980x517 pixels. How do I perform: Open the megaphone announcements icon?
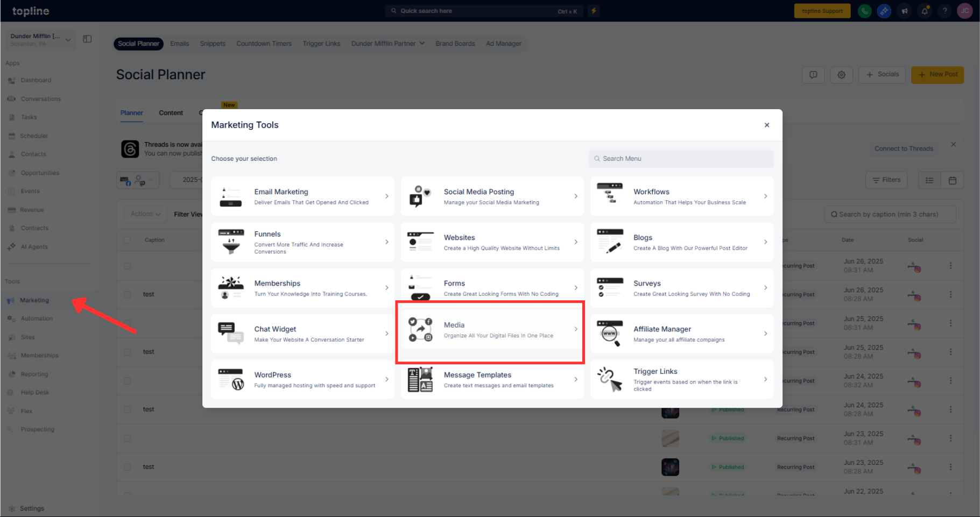click(905, 11)
